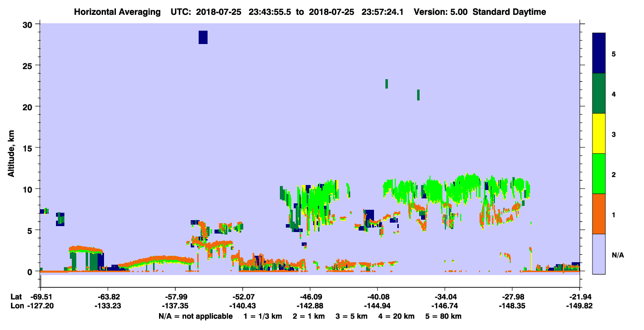Click latitude value '-34.04'
Viewport: 644px width, 330px height.
[445, 297]
